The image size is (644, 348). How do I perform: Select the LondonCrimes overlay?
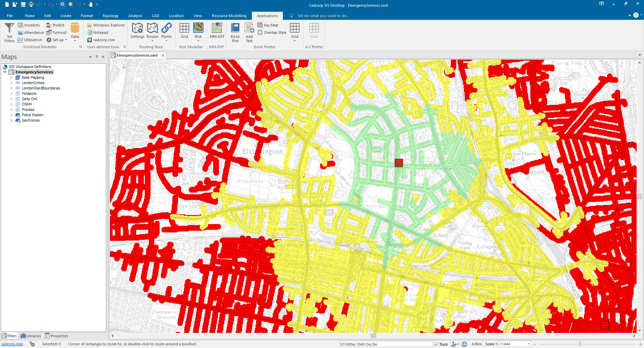pos(33,83)
